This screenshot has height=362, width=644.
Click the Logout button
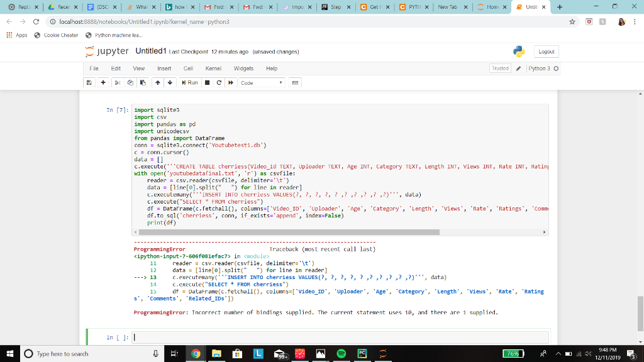(x=546, y=51)
